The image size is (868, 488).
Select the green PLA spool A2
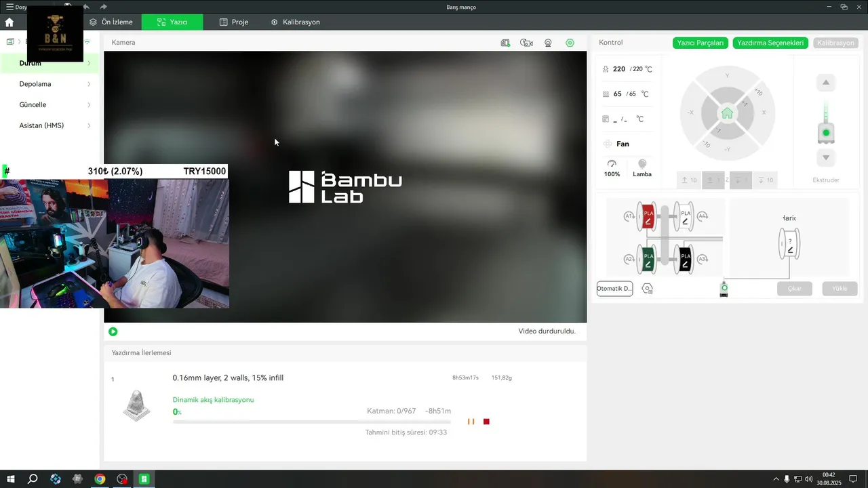(x=648, y=259)
